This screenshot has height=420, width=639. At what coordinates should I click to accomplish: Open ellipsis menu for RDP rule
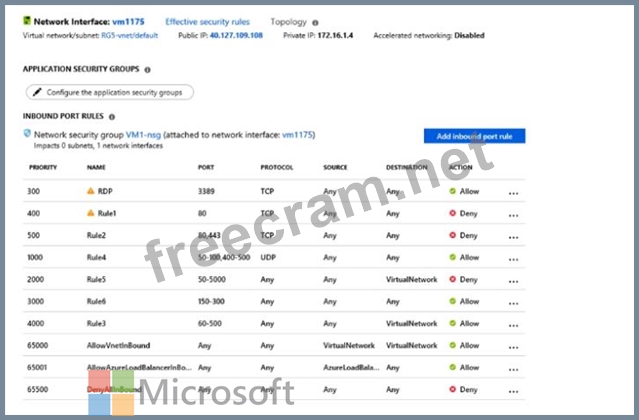pos(513,194)
